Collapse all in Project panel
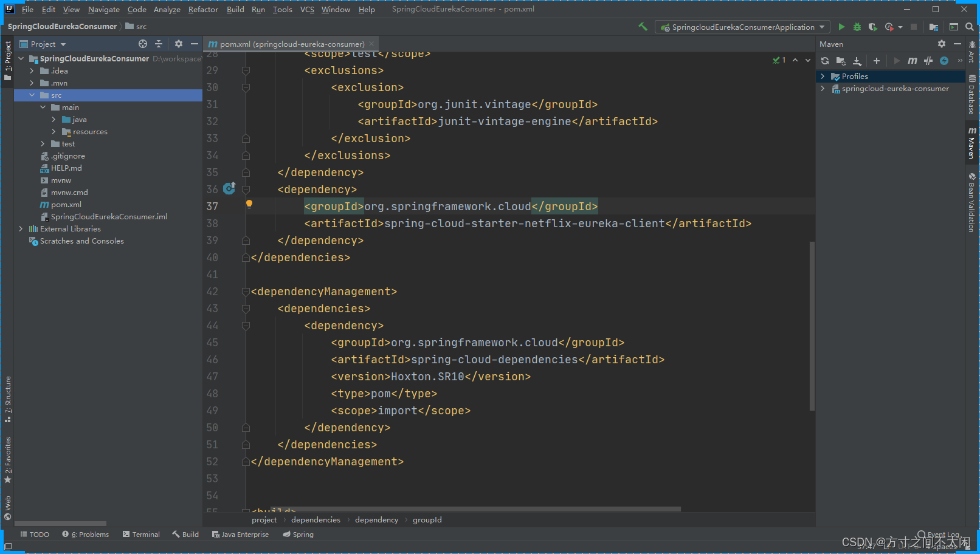Screen dimensions: 980x554 (159, 44)
